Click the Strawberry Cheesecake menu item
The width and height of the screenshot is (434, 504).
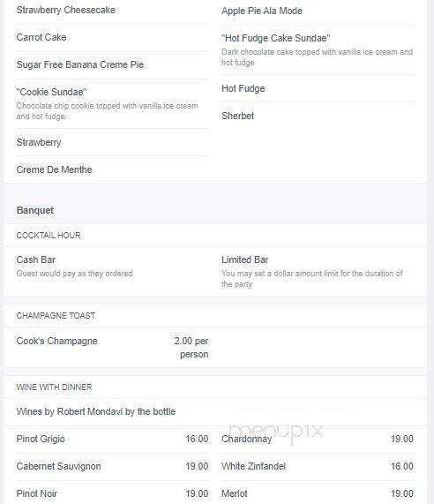point(66,10)
